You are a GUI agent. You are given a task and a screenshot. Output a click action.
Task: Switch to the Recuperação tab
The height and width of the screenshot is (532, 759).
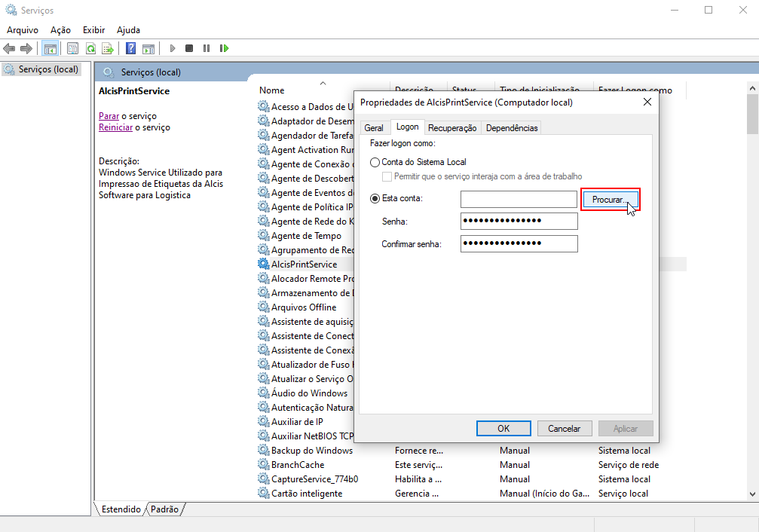(452, 128)
